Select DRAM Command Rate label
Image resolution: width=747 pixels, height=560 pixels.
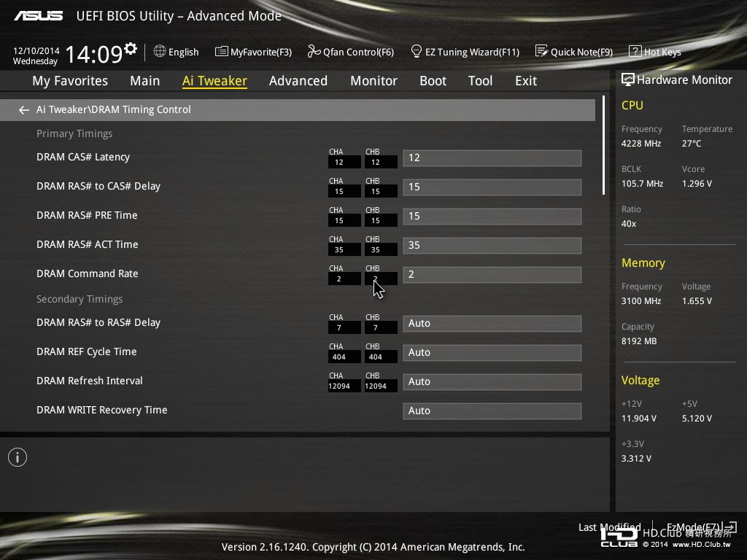click(x=88, y=274)
